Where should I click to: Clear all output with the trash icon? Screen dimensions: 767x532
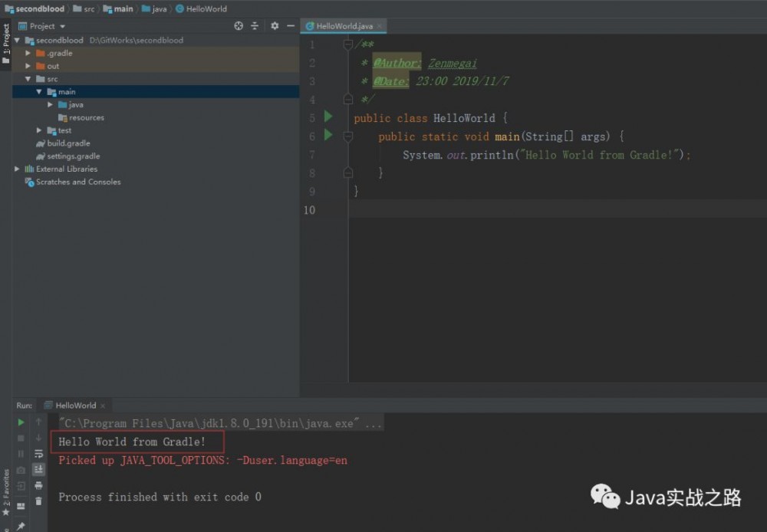point(38,500)
